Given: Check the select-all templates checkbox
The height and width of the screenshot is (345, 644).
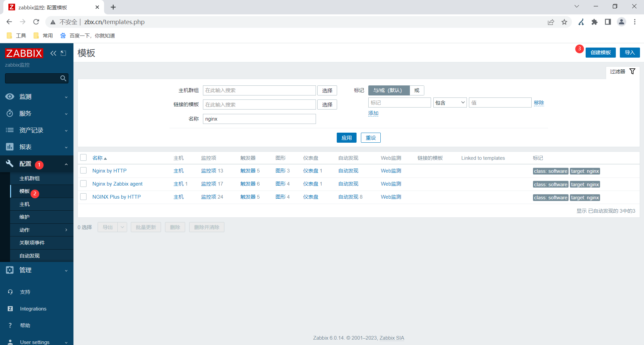Looking at the screenshot, I should (84, 157).
